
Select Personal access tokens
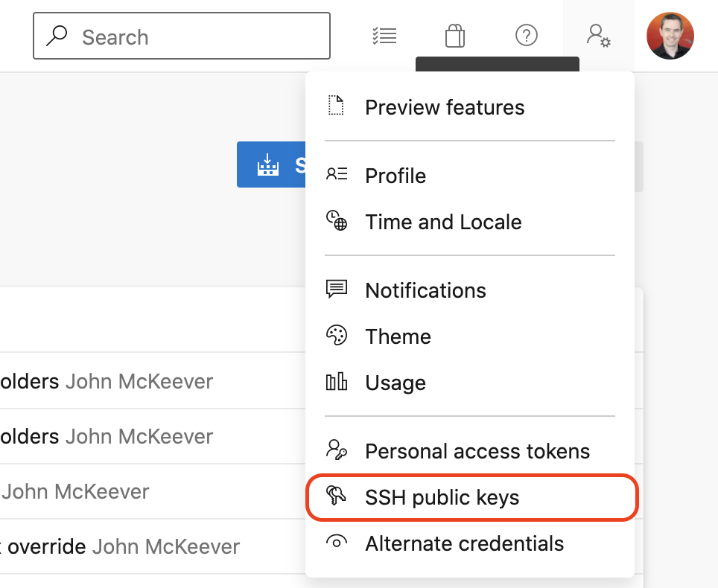477,451
